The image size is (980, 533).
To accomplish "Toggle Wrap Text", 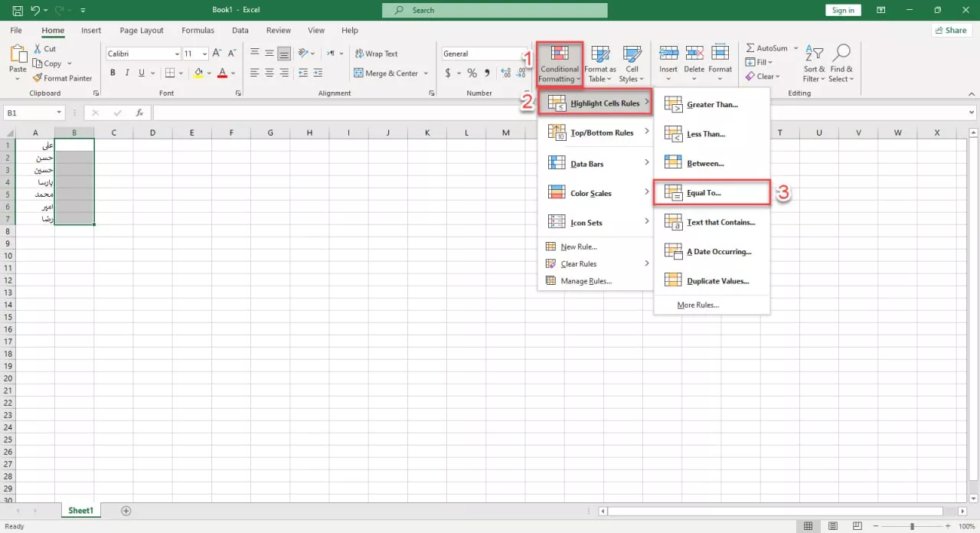I will tap(376, 54).
